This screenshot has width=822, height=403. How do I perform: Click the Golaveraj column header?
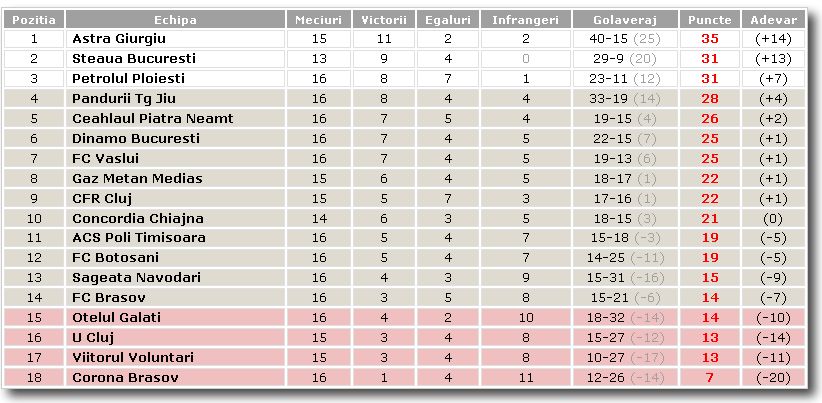coord(625,20)
